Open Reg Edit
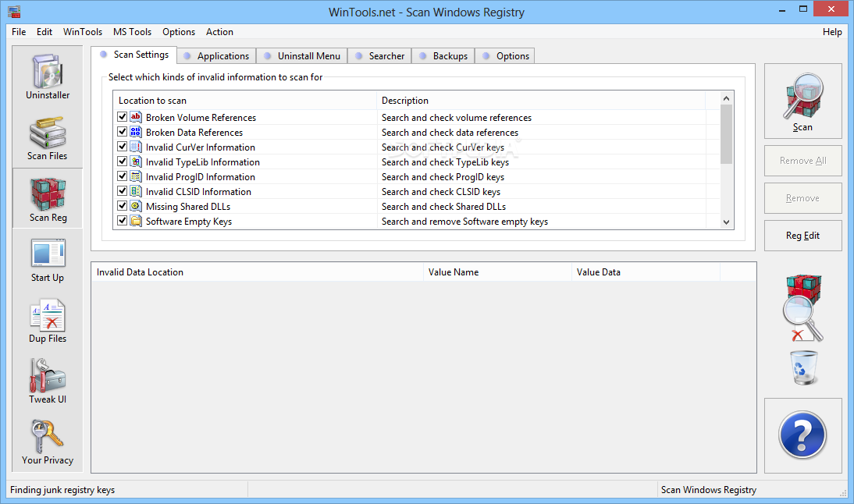854x504 pixels. click(802, 236)
